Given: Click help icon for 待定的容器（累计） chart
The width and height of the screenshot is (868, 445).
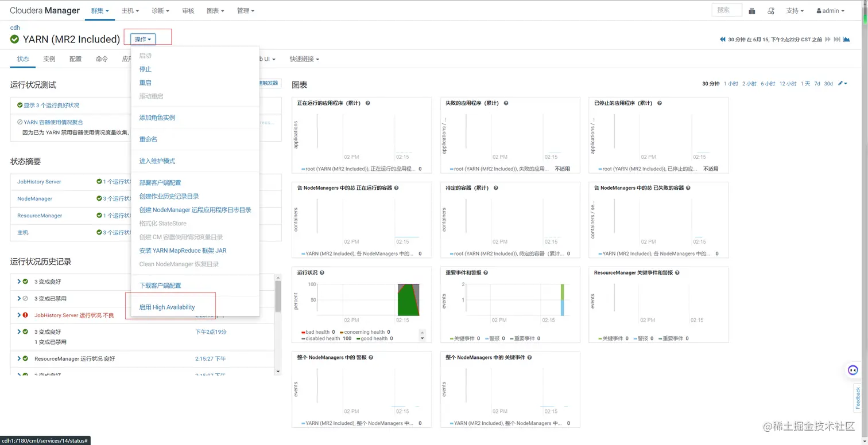Looking at the screenshot, I should pyautogui.click(x=495, y=188).
